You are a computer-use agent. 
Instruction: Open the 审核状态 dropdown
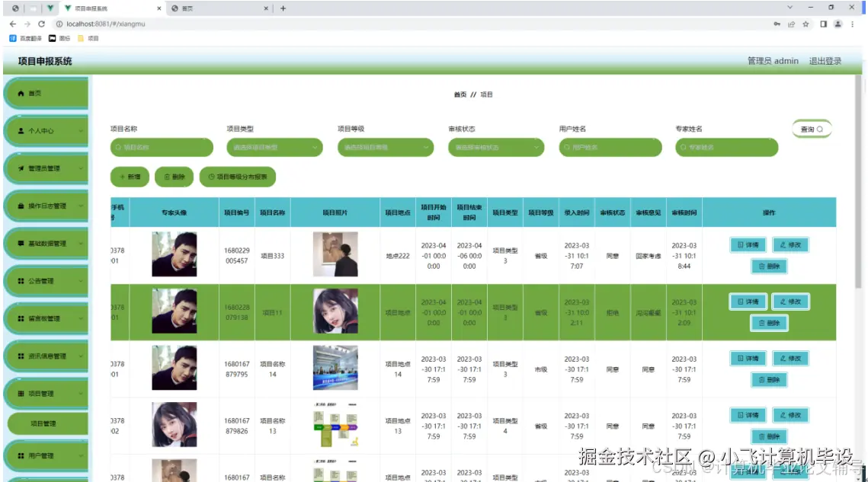[495, 147]
